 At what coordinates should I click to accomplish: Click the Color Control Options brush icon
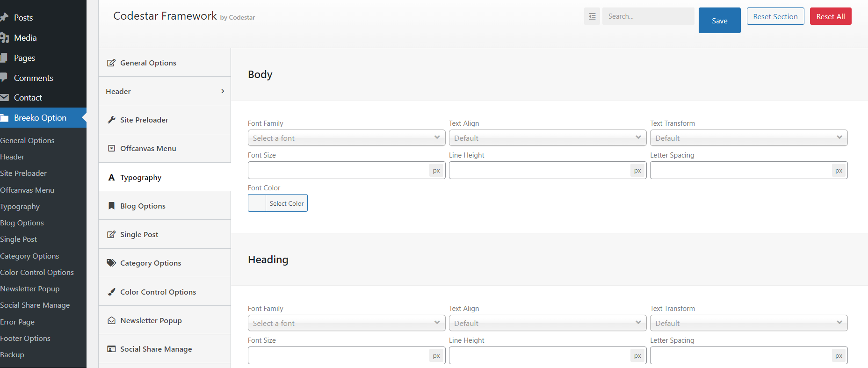click(111, 292)
